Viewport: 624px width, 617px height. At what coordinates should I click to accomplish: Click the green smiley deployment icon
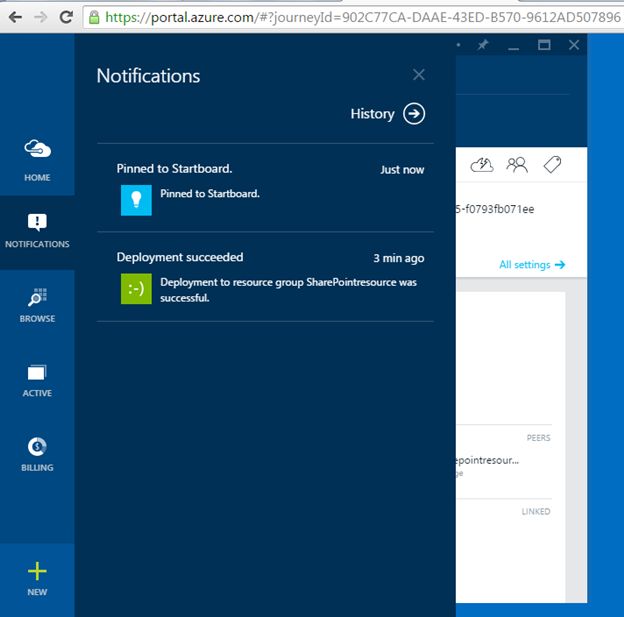pos(136,289)
